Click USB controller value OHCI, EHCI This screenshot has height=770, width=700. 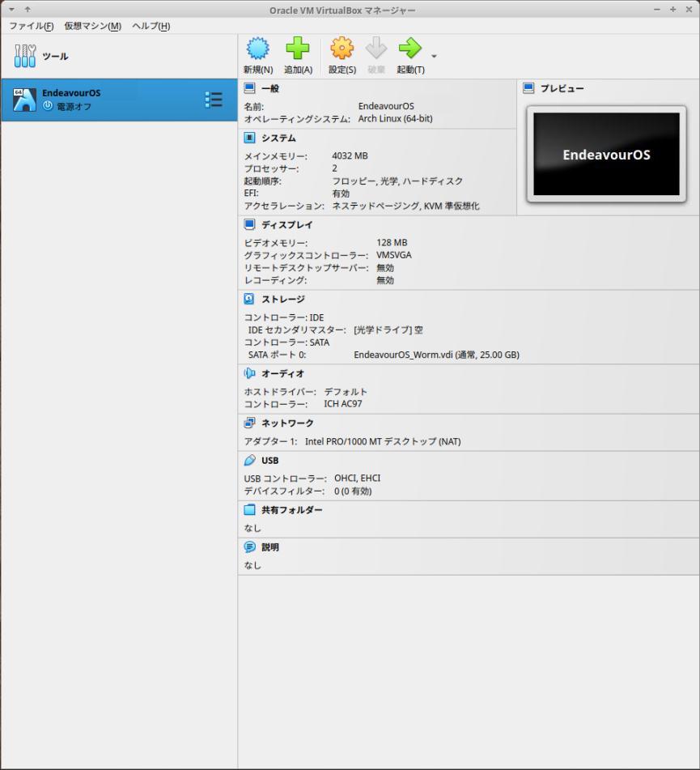[358, 478]
